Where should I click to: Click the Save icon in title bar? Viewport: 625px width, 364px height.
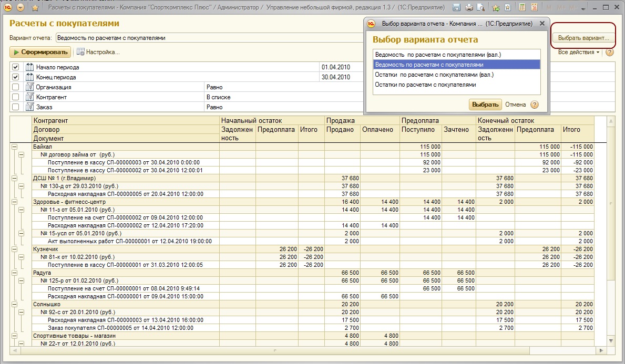(x=456, y=8)
